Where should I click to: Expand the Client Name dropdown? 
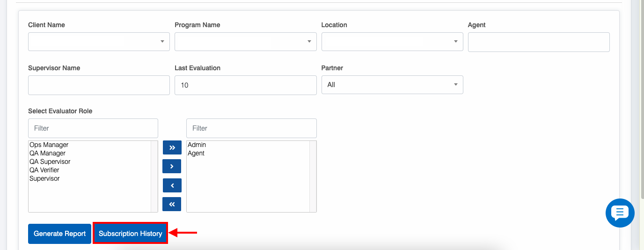99,42
